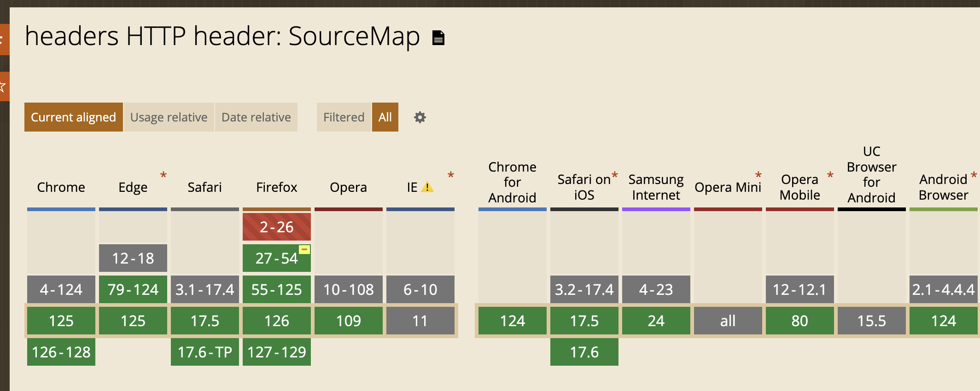Click the Opera Mobile header
This screenshot has height=391, width=980.
pos(800,187)
